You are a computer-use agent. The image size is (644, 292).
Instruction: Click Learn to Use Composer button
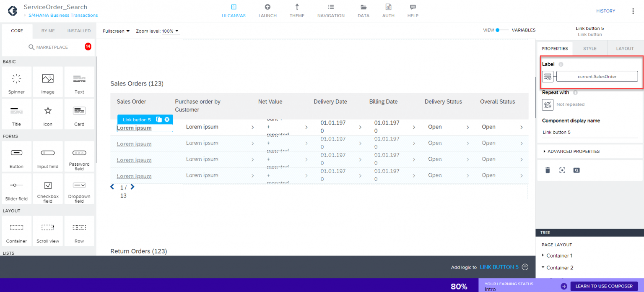pyautogui.click(x=604, y=286)
